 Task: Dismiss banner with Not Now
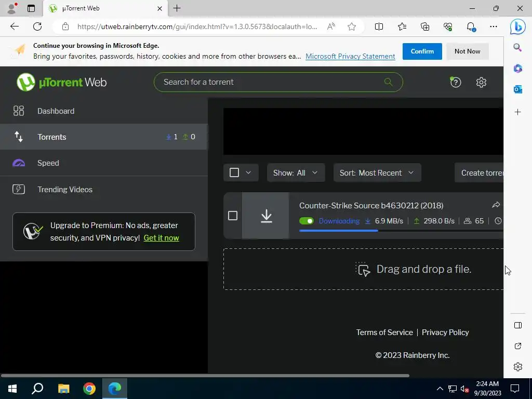point(467,51)
